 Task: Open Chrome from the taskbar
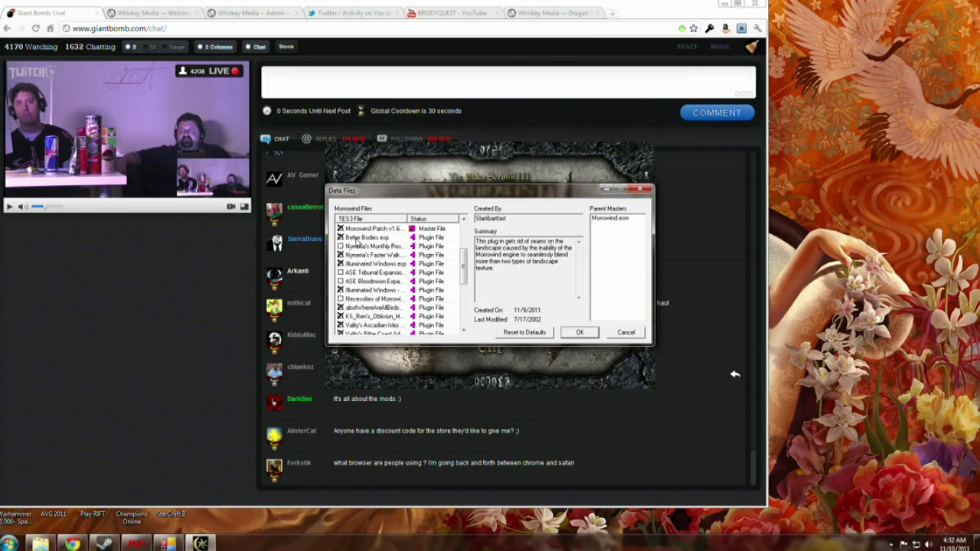[73, 544]
